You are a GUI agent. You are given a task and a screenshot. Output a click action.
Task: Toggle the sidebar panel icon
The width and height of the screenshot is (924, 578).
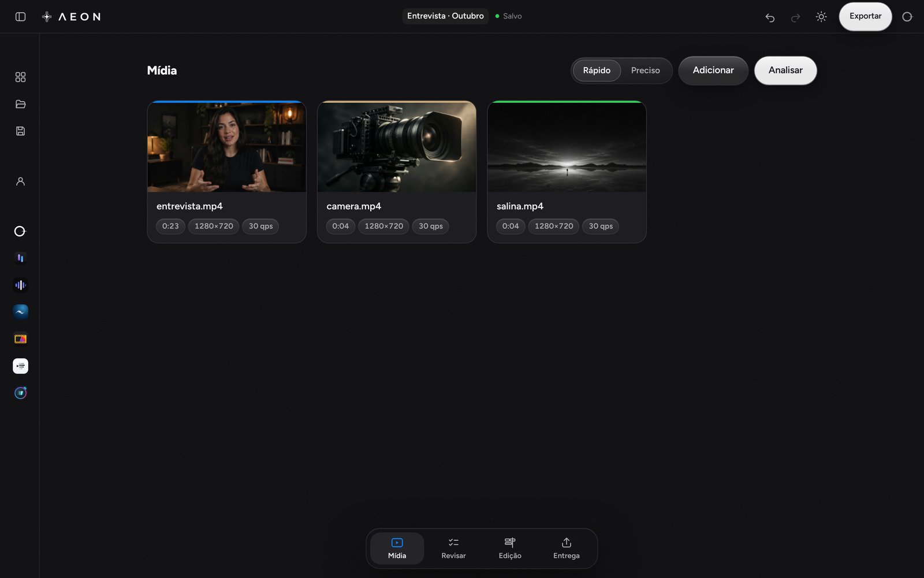(x=20, y=17)
